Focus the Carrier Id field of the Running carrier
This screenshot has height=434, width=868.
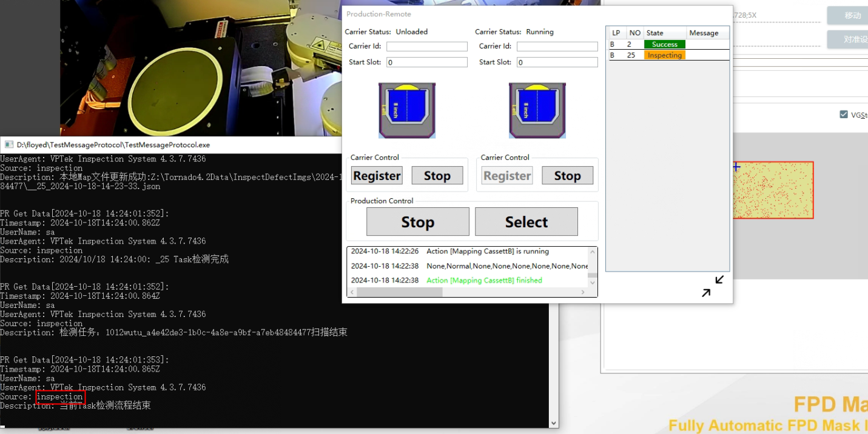pos(557,46)
